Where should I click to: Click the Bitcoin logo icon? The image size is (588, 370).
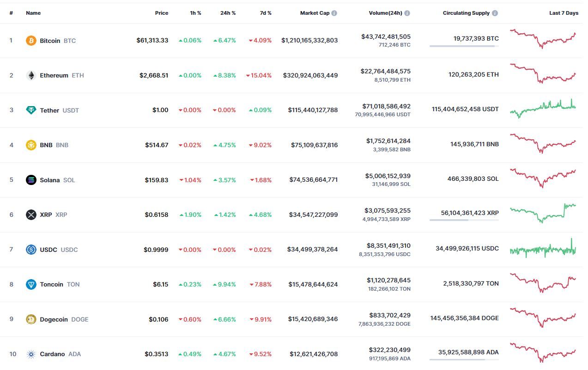[x=31, y=41]
